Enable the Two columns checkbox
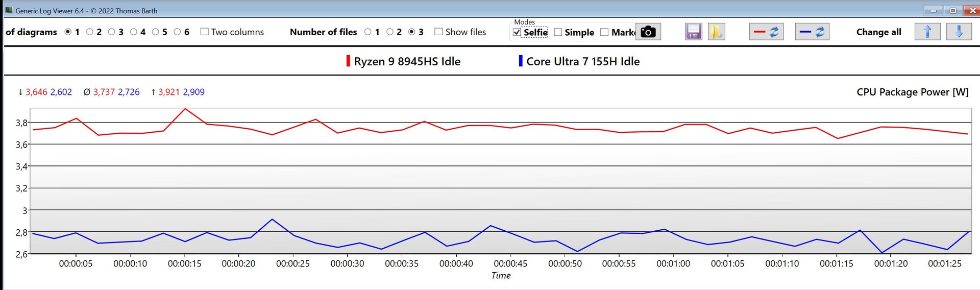Viewport: 980px width, 290px height. pyautogui.click(x=205, y=32)
